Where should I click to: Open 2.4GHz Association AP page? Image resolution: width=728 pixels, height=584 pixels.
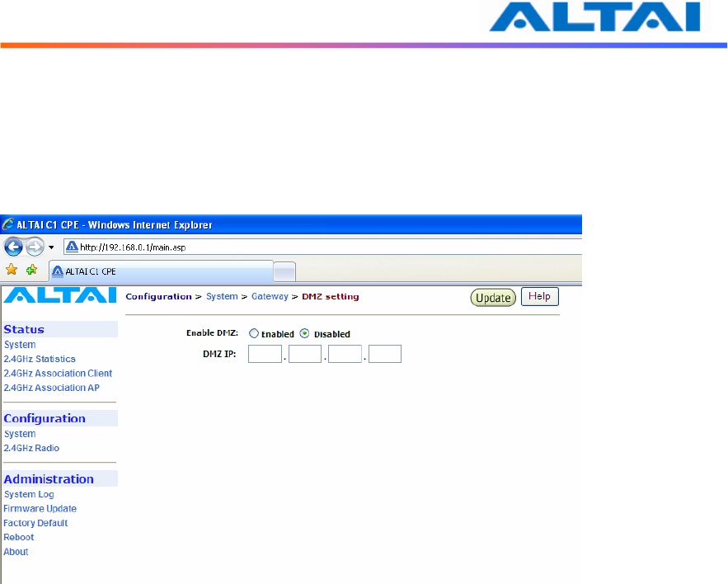pos(52,388)
